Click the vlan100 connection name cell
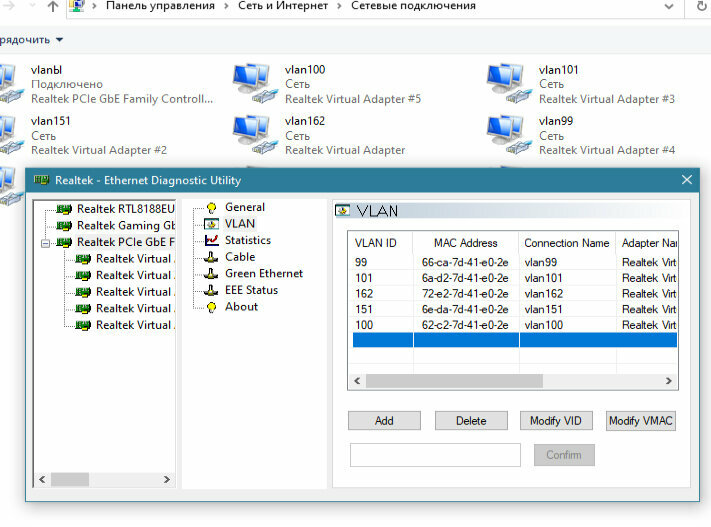The width and height of the screenshot is (711, 527). pos(544,325)
